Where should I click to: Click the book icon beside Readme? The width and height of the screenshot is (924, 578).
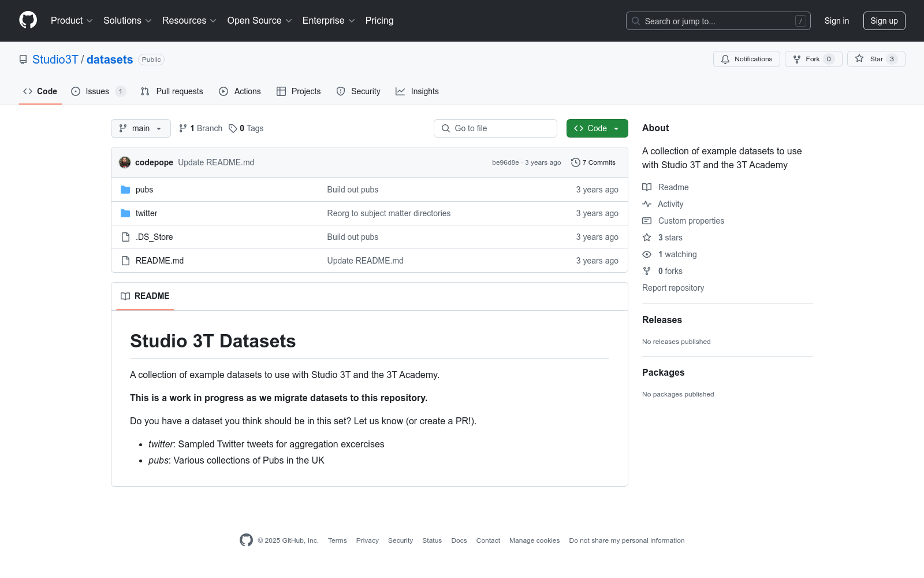(647, 187)
